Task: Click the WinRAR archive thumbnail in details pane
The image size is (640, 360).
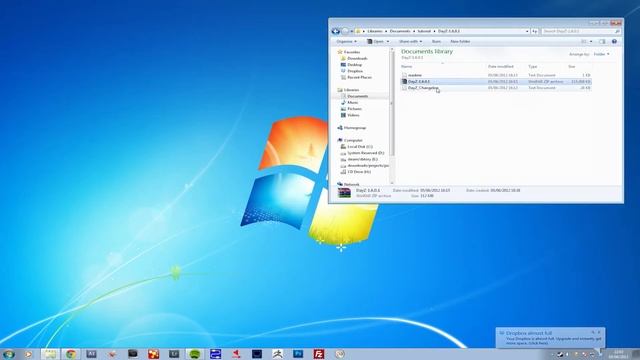Action: tap(344, 193)
